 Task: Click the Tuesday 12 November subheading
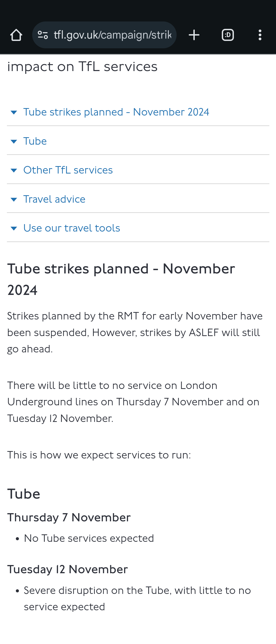pos(67,569)
